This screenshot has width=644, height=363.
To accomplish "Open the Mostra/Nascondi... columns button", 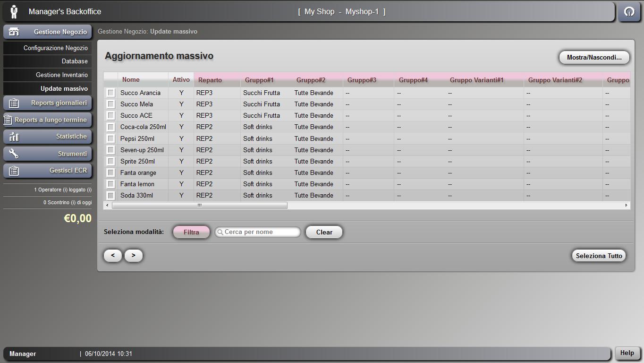I will [594, 58].
